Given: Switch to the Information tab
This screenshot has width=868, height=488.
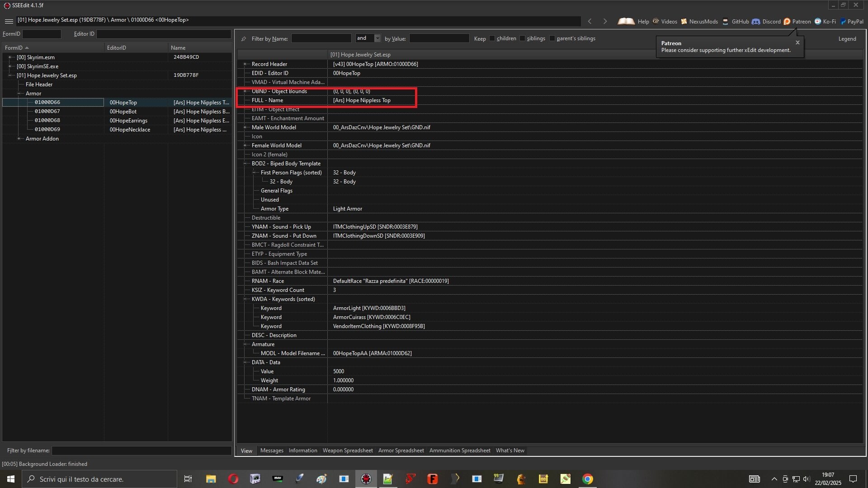Looking at the screenshot, I should coord(303,450).
